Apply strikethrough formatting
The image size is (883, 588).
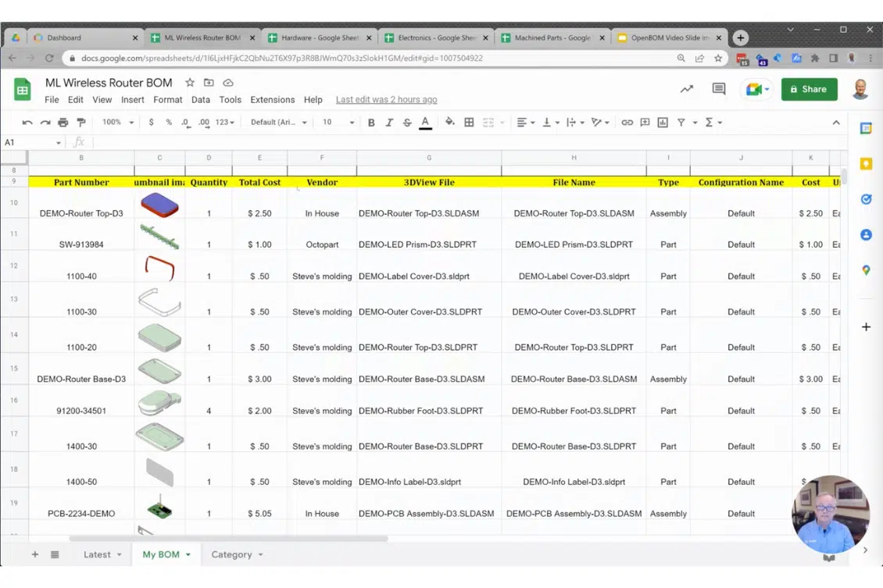point(407,122)
